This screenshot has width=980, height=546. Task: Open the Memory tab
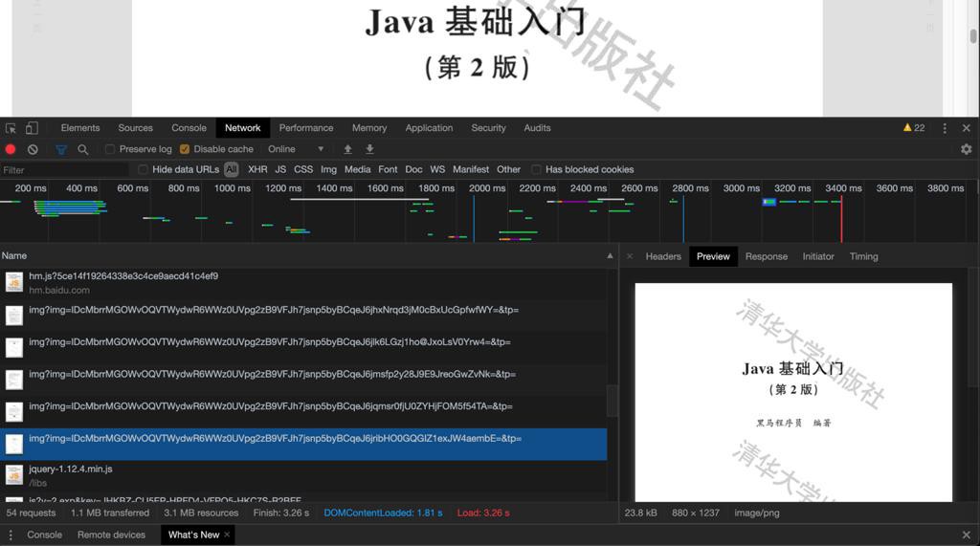(x=369, y=128)
